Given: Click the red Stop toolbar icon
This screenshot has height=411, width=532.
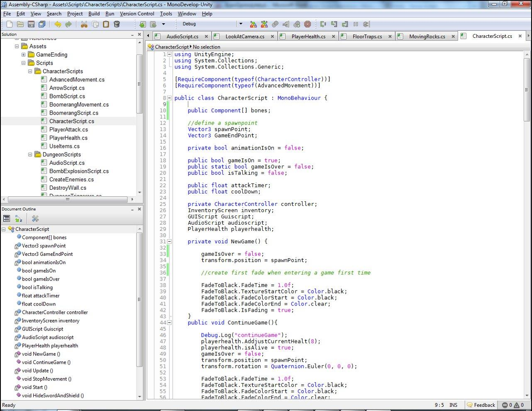Looking at the screenshot, I should [x=307, y=24].
